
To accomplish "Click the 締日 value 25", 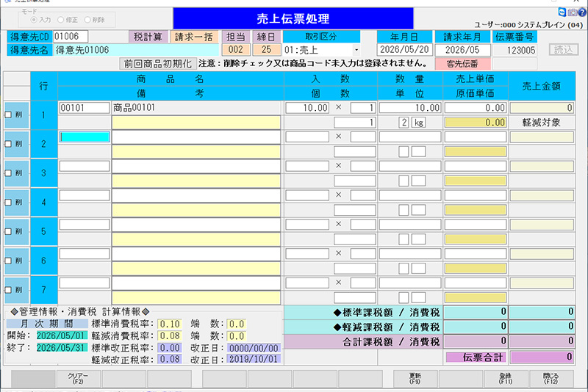I will coord(266,50).
